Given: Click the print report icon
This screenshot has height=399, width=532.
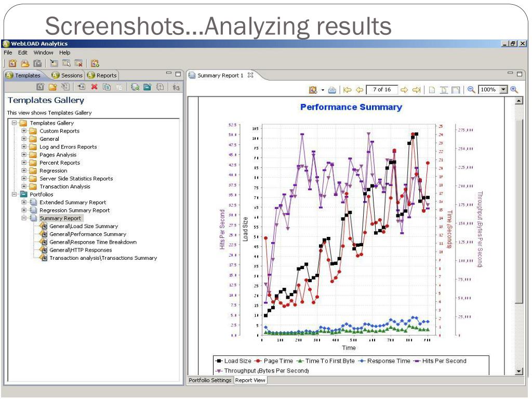Looking at the screenshot, I should (332, 90).
